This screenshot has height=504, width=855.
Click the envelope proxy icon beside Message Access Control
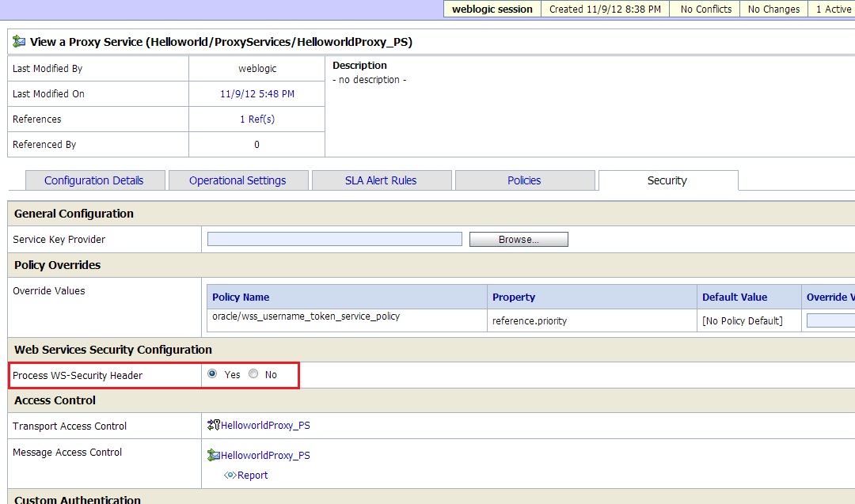point(212,454)
